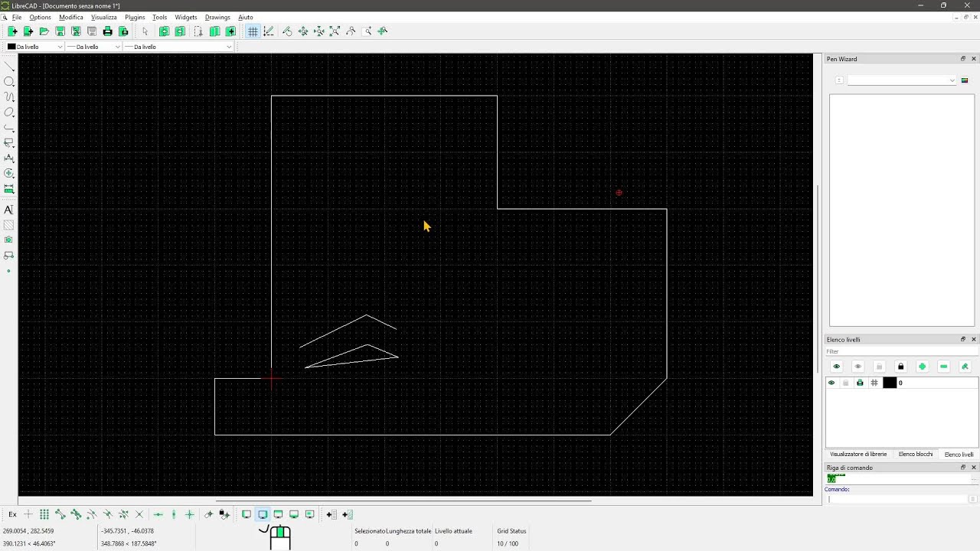Select the Insert Image tool
This screenshot has width=980, height=551.
pyautogui.click(x=9, y=240)
